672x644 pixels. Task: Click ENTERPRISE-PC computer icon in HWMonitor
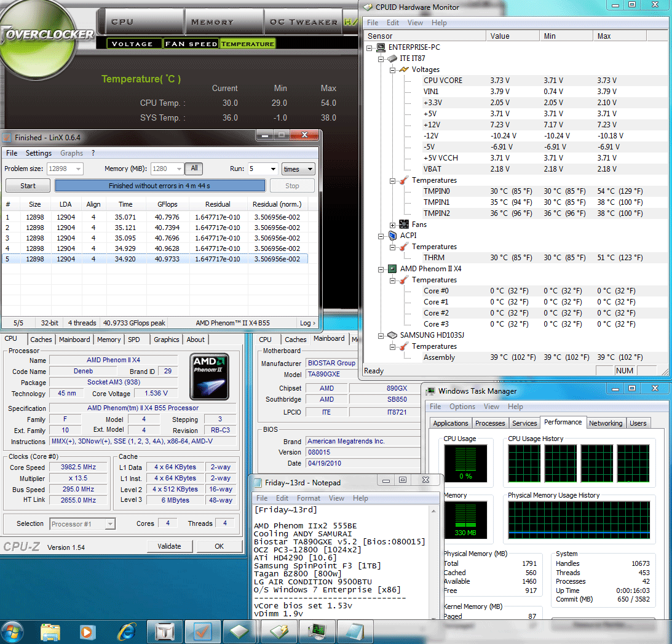381,47
